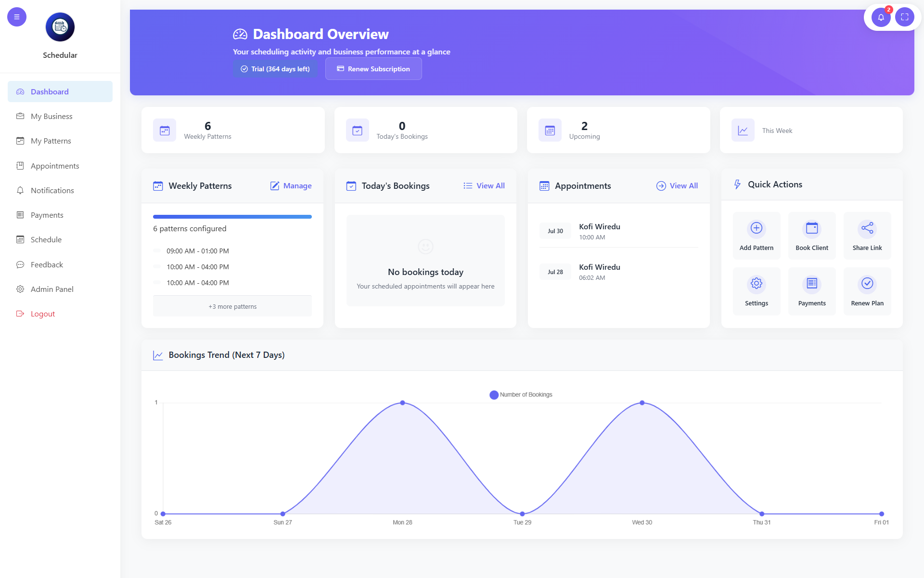
Task: Open Payments from Quick Actions
Action: pyautogui.click(x=811, y=291)
